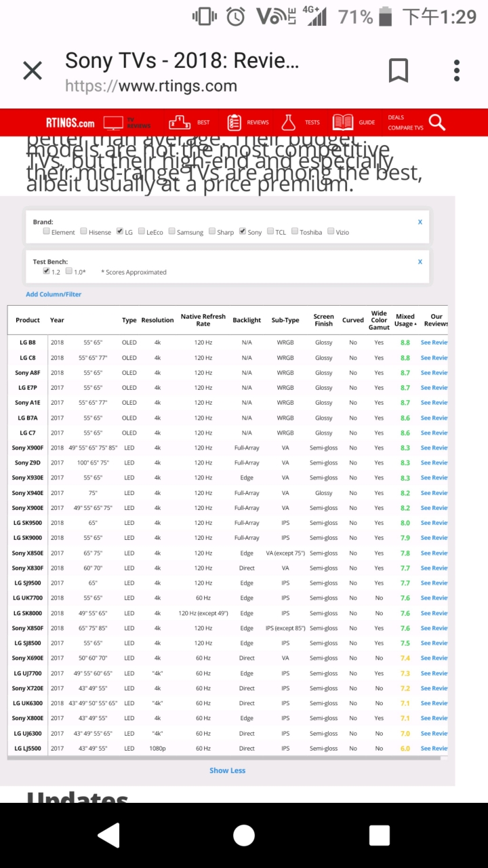Open DEALS in the nav bar
Image resolution: width=488 pixels, height=868 pixels.
396,117
